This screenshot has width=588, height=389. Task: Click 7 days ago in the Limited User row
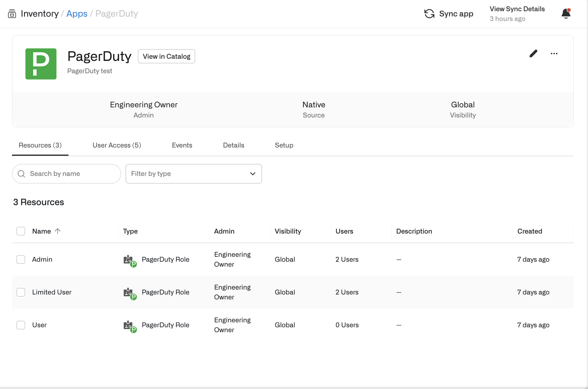tap(533, 292)
